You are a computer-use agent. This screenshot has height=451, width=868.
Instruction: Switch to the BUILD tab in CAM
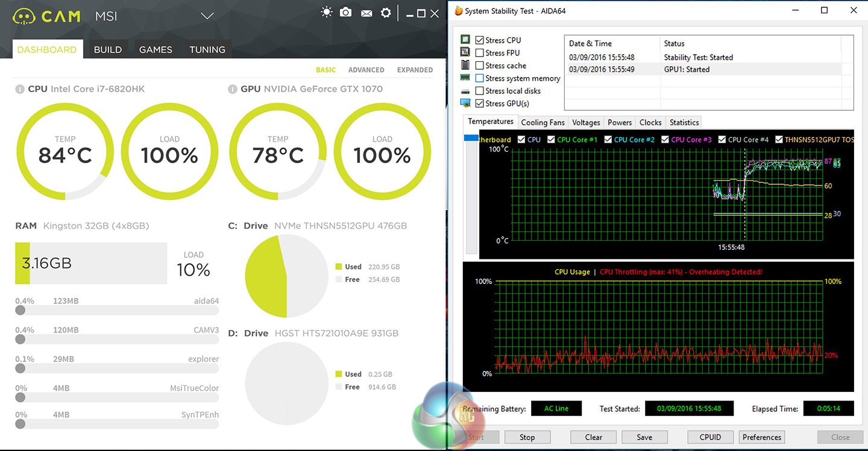click(108, 49)
